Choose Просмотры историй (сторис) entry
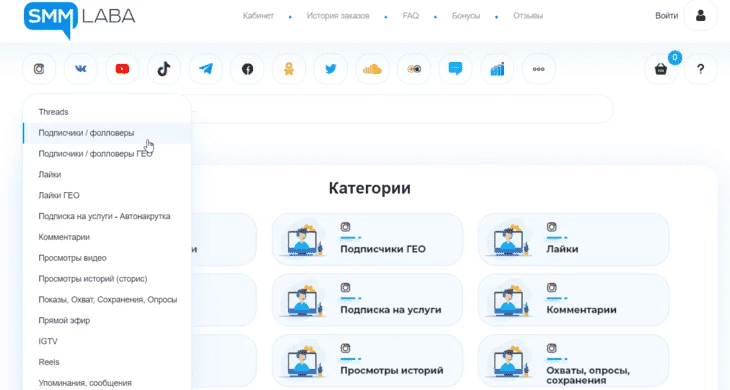 (x=107, y=279)
